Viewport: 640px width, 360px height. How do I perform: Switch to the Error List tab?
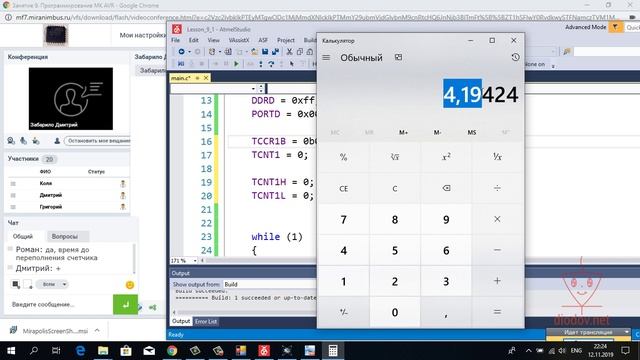coord(206,322)
